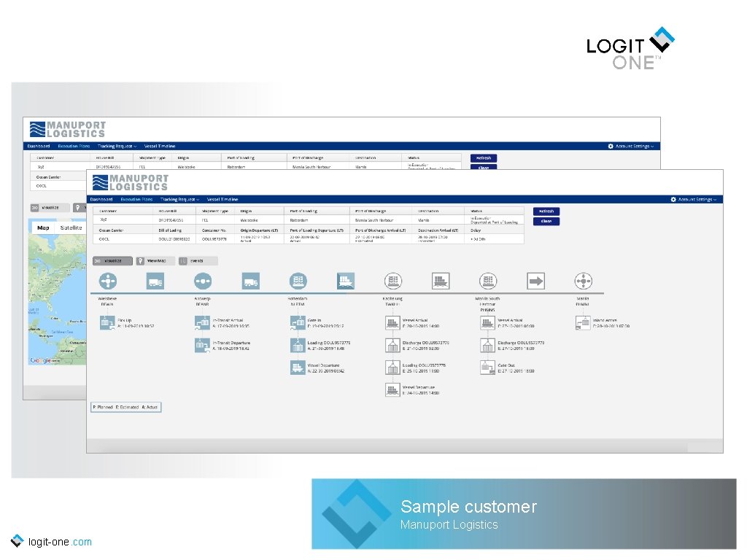Select the Pick Up event icon at Willebroek
747x560 pixels.
pos(107,322)
